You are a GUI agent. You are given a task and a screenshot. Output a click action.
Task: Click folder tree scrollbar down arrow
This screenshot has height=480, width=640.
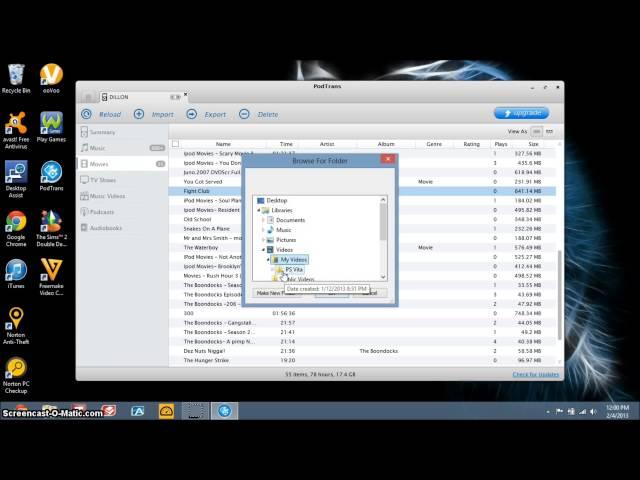pos(383,277)
